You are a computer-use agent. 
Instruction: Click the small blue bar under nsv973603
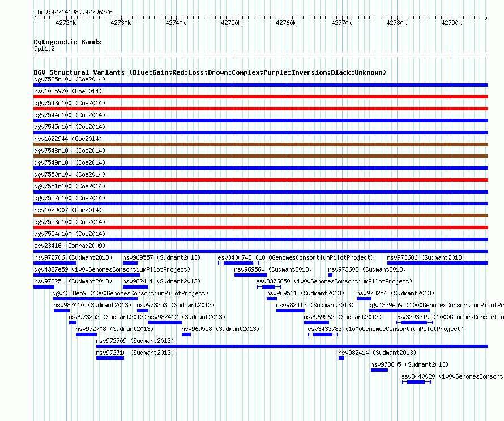[x=330, y=275]
